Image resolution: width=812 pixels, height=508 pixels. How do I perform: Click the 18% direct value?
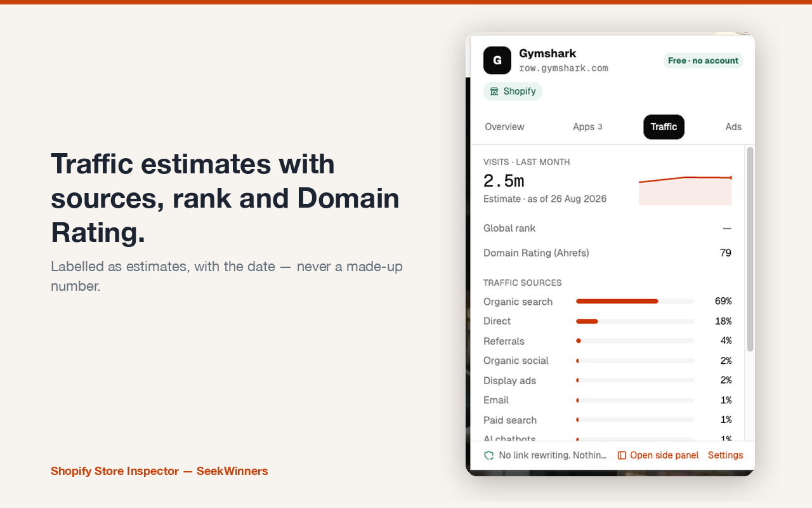pos(723,321)
